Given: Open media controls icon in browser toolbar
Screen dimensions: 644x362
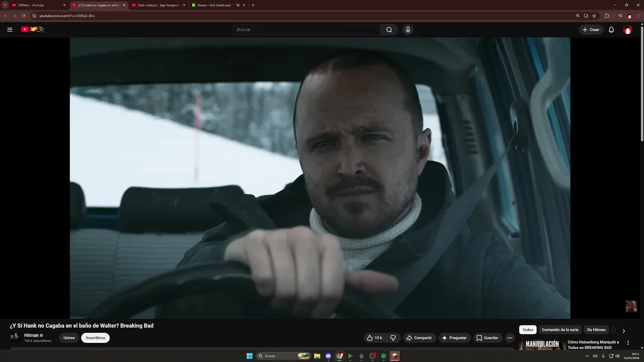Looking at the screenshot, I should click(620, 16).
